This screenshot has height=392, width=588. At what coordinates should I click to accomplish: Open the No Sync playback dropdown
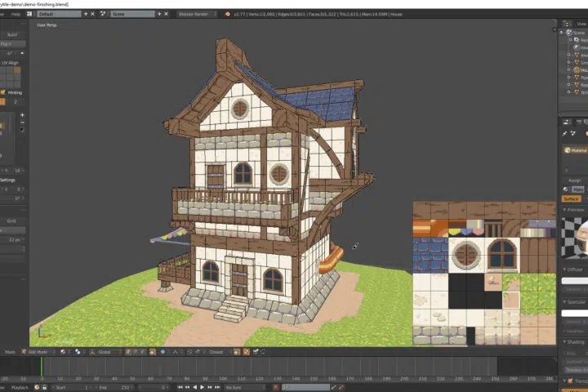(245, 387)
